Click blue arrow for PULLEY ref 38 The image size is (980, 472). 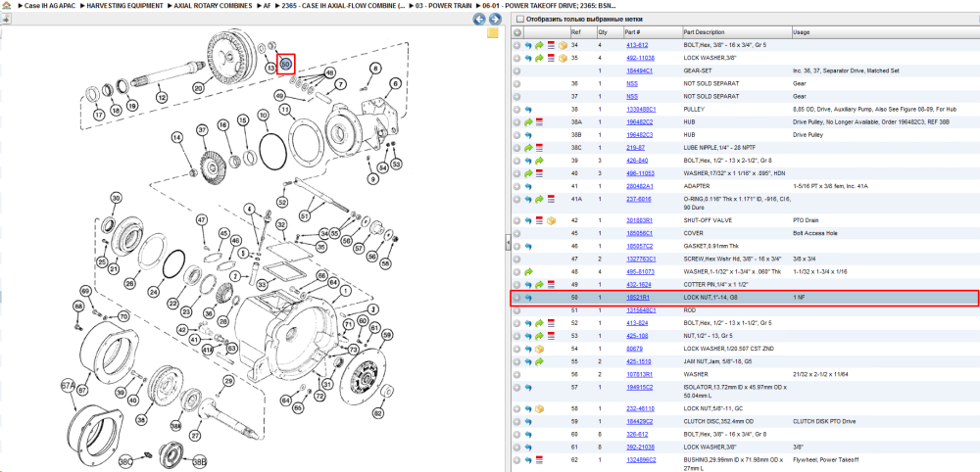point(528,110)
